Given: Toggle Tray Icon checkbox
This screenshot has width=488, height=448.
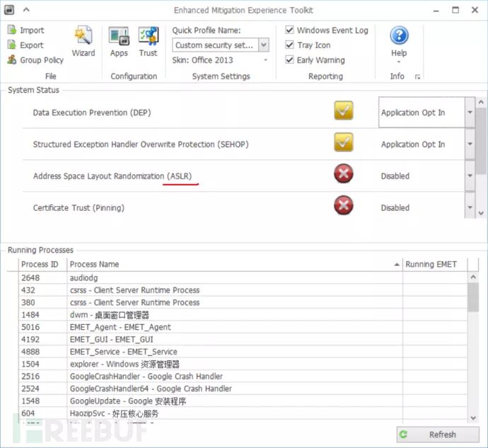Looking at the screenshot, I should (289, 45).
